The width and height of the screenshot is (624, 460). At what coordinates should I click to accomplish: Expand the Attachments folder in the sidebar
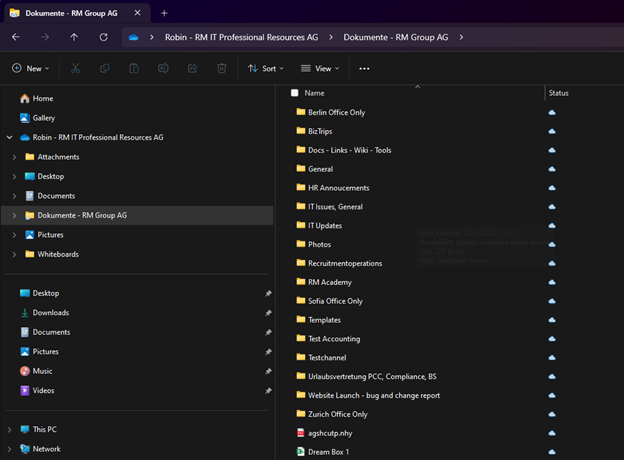point(14,157)
